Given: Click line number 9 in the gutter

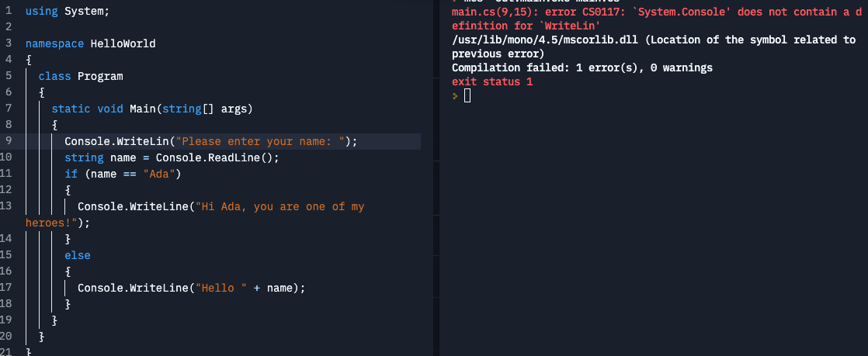Looking at the screenshot, I should tap(7, 141).
